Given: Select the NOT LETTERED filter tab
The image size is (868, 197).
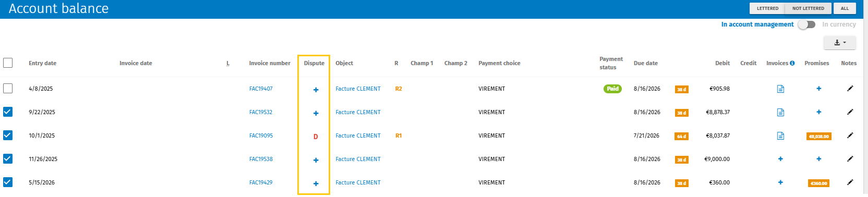Looking at the screenshot, I should coord(808,8).
